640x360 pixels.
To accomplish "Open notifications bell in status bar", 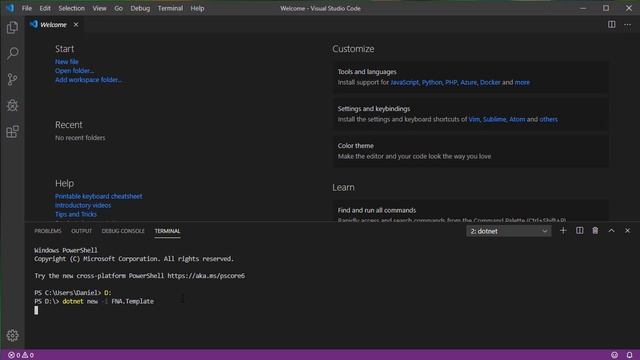I will [x=629, y=355].
